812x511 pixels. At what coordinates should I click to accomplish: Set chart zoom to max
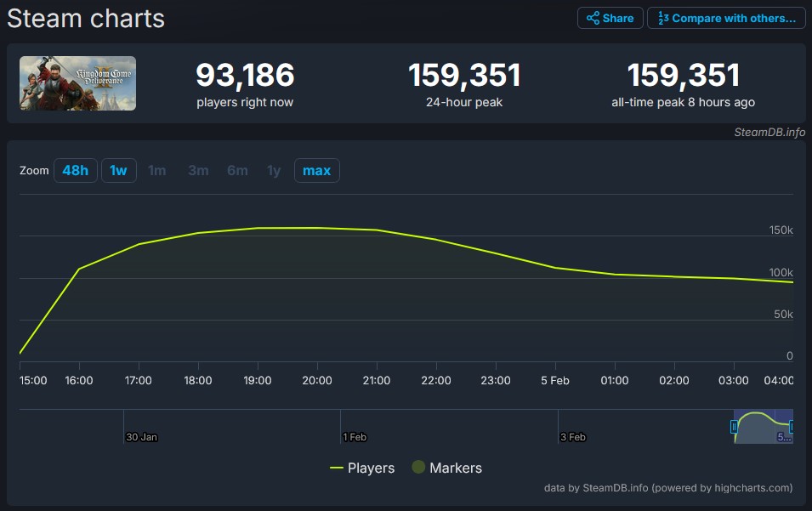pos(317,170)
